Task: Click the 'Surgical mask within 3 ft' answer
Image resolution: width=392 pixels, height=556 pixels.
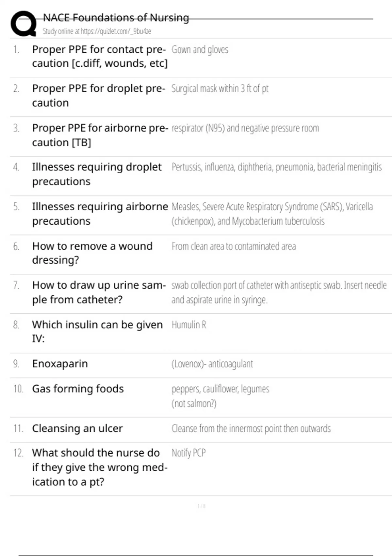Action: point(220,89)
